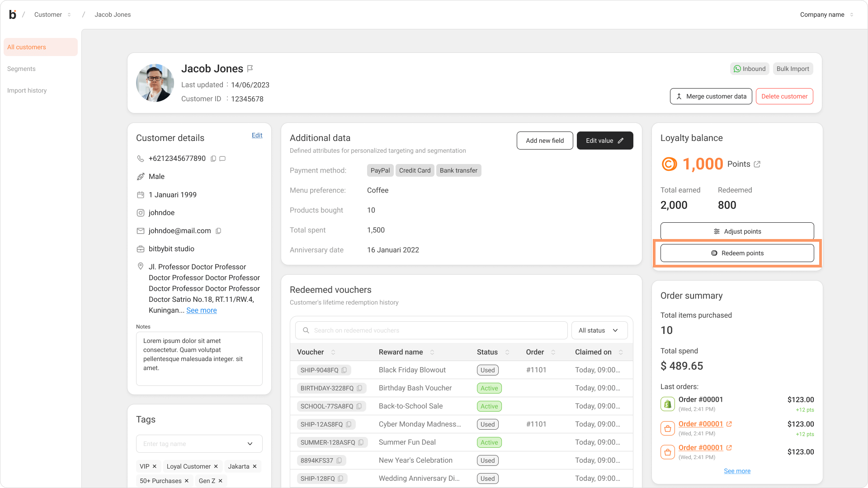Click Active status in Birthday Bash Voucher row
868x488 pixels.
pos(489,388)
